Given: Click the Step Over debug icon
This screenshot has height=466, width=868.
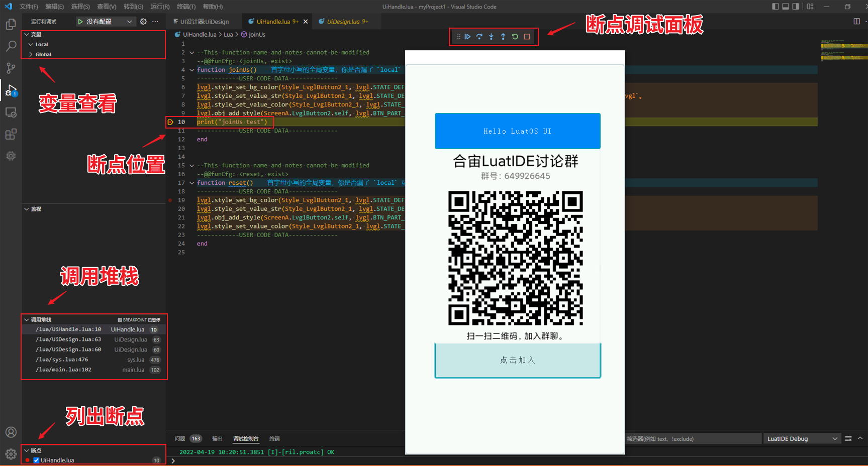Looking at the screenshot, I should tap(479, 36).
